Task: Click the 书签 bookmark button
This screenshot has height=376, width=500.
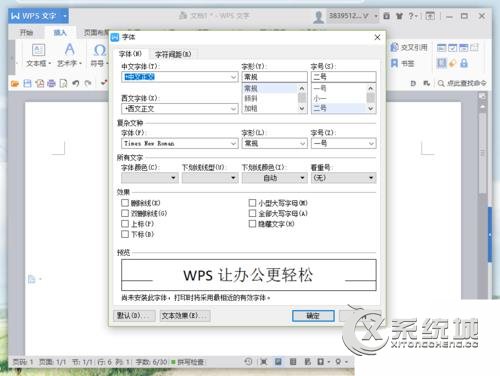Action: (402, 63)
